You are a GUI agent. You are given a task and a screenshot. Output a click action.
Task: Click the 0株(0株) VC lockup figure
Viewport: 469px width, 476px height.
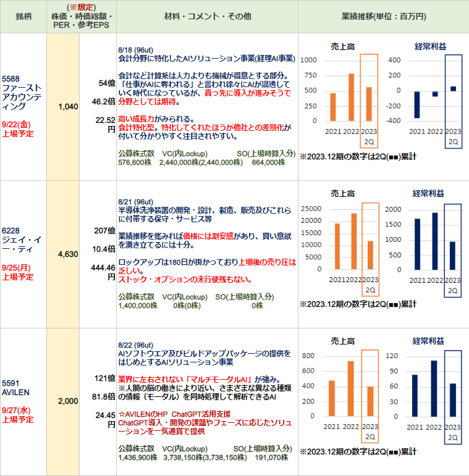click(187, 306)
